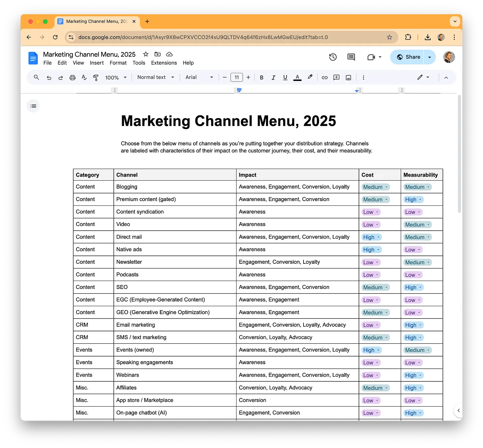This screenshot has width=483, height=448.
Task: Open the comments panel icon
Action: [x=351, y=57]
